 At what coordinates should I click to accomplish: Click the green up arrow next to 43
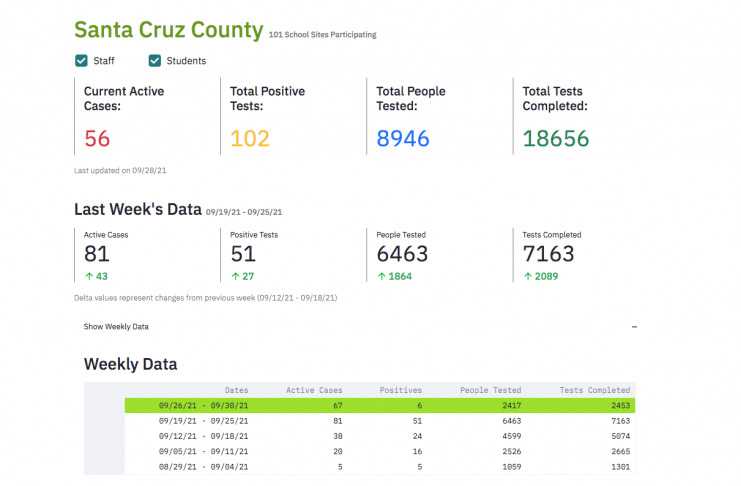click(89, 276)
